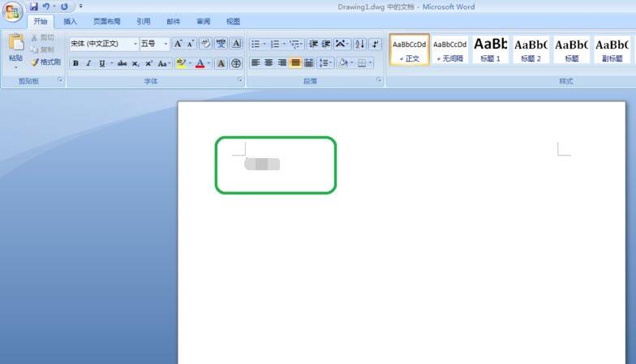Clear formatting with eraser icon
The height and width of the screenshot is (364, 636).
click(x=206, y=44)
